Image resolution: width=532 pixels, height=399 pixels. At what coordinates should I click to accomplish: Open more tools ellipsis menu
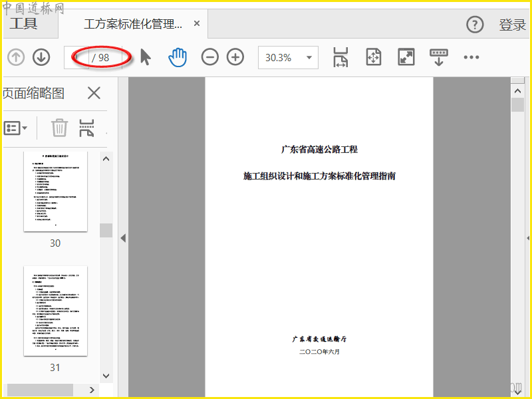coord(471,57)
